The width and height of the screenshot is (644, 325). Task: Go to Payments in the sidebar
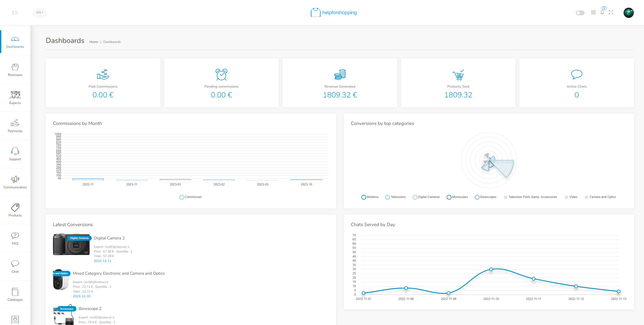[15, 126]
